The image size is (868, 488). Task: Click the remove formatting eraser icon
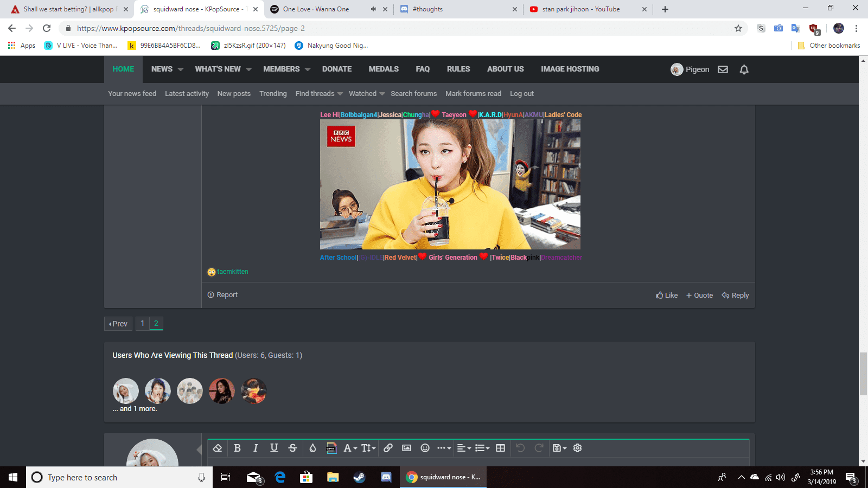point(218,448)
